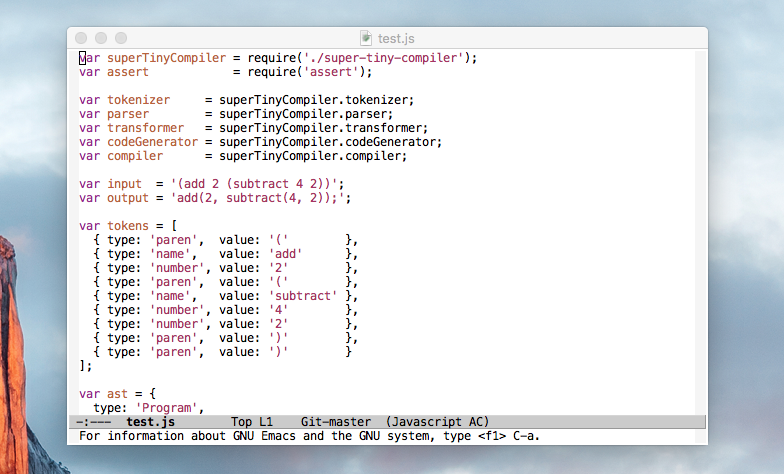This screenshot has height=474, width=784.
Task: Click the 'ast' variable declaration
Action: pyautogui.click(x=118, y=394)
